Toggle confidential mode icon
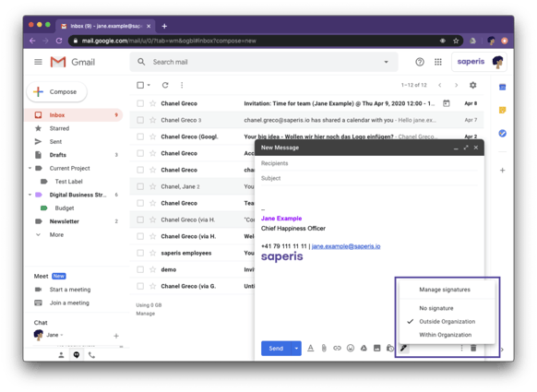Viewport: 537px width, 392px height. click(x=390, y=348)
